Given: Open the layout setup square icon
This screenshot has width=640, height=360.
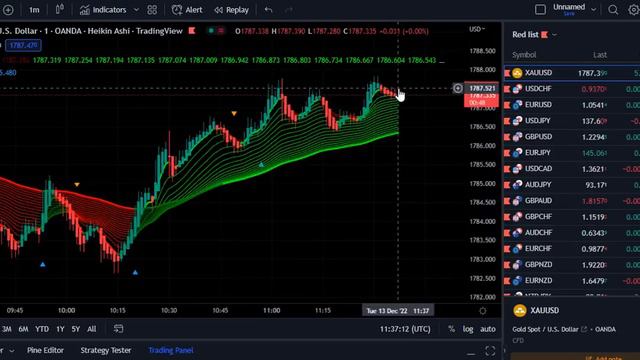Looking at the screenshot, I should tap(540, 10).
